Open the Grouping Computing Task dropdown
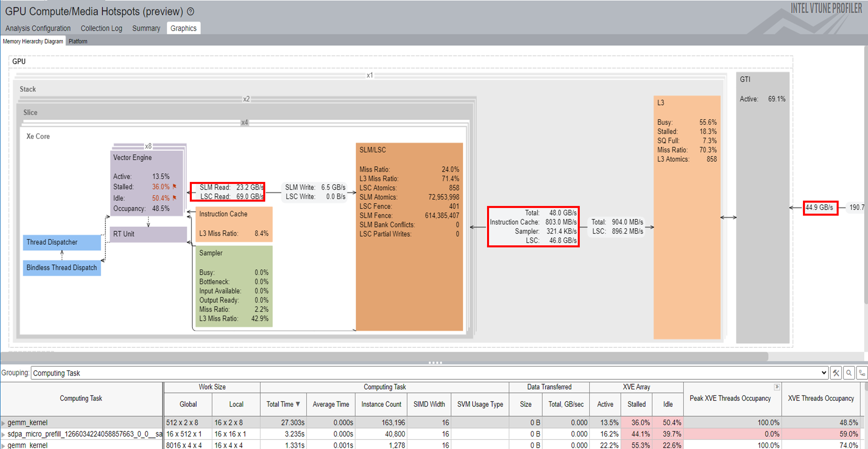The image size is (868, 449). click(823, 373)
